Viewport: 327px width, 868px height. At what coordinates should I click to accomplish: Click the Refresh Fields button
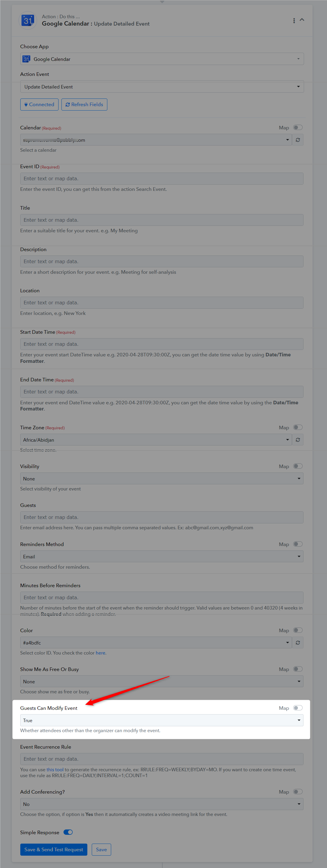coord(84,104)
